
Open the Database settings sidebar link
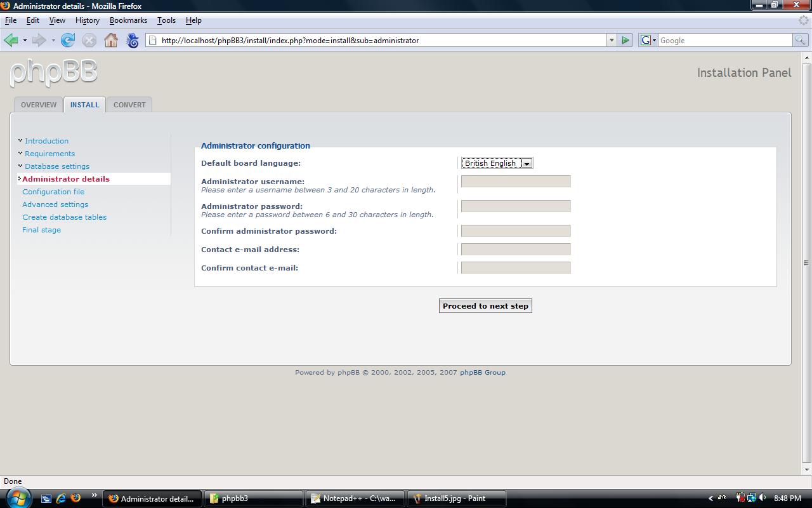(57, 166)
